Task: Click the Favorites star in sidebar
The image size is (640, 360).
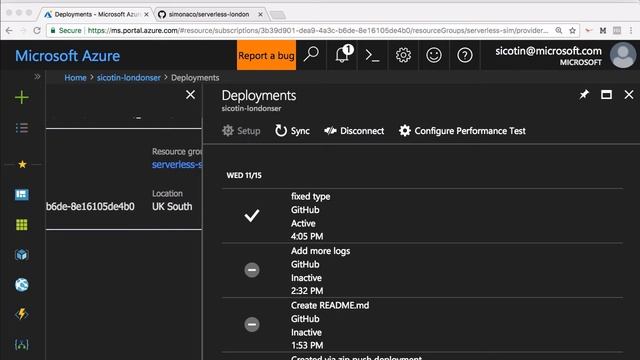Action: pos(22,164)
